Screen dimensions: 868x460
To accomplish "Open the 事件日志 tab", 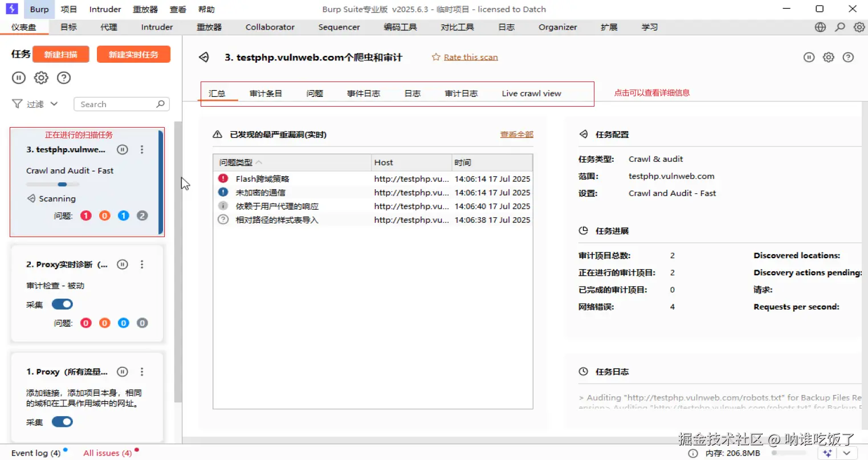I will (364, 93).
